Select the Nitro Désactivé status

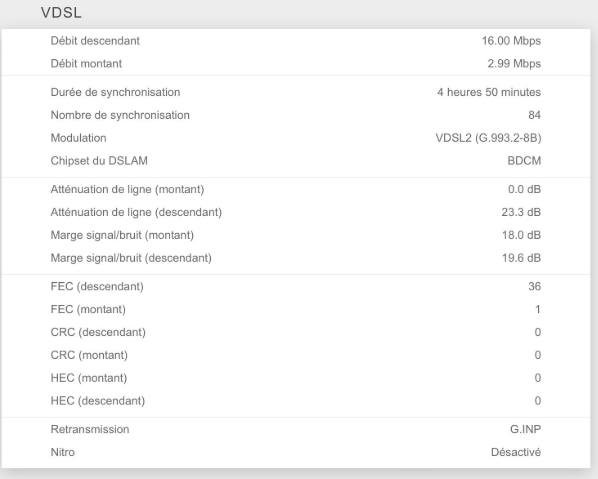[x=516, y=452]
